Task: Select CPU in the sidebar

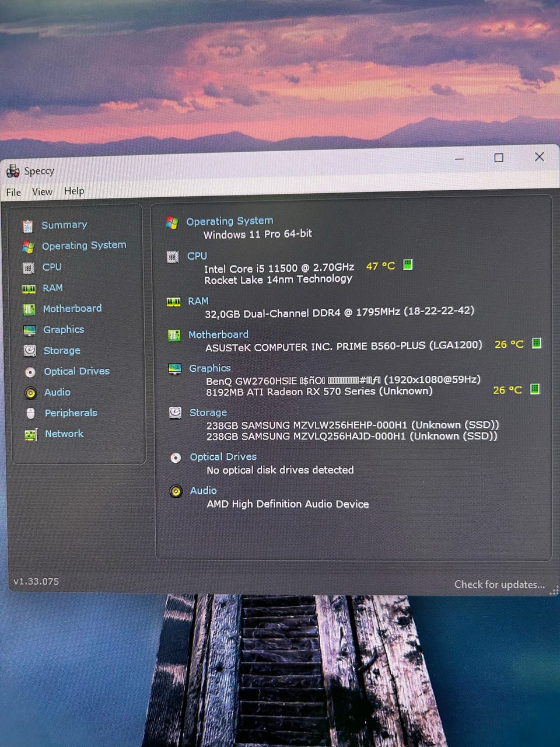Action: (x=52, y=267)
